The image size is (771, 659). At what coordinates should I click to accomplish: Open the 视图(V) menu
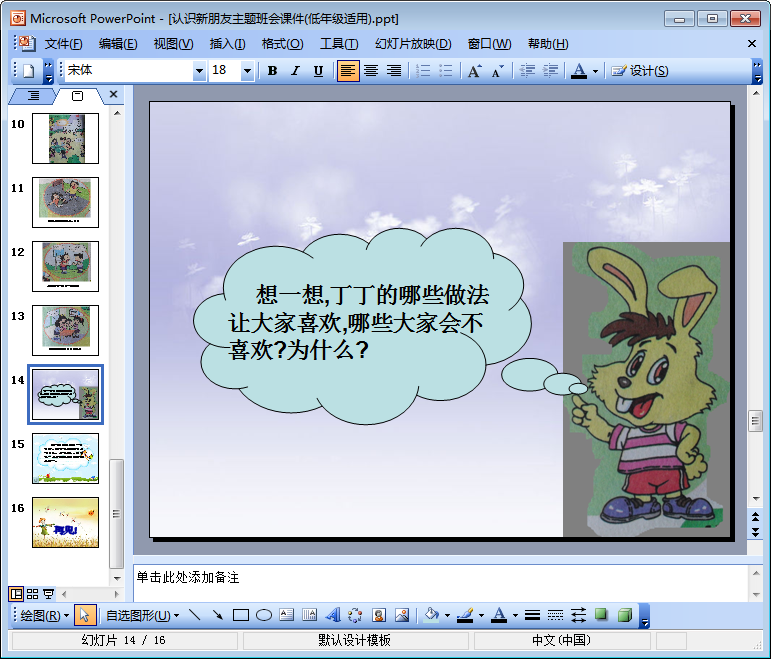pyautogui.click(x=174, y=44)
